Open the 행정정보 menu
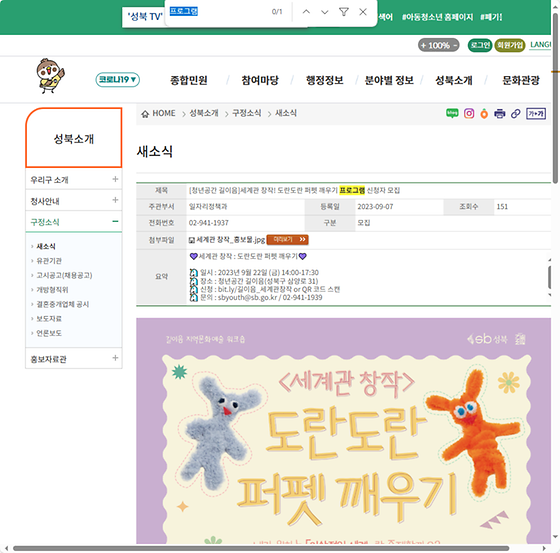Screen dimensions: 560x553 [x=324, y=80]
